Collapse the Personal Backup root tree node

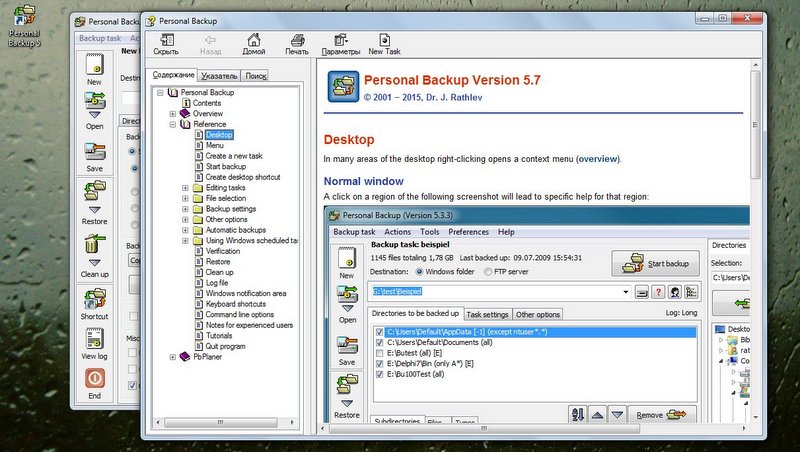[160, 93]
